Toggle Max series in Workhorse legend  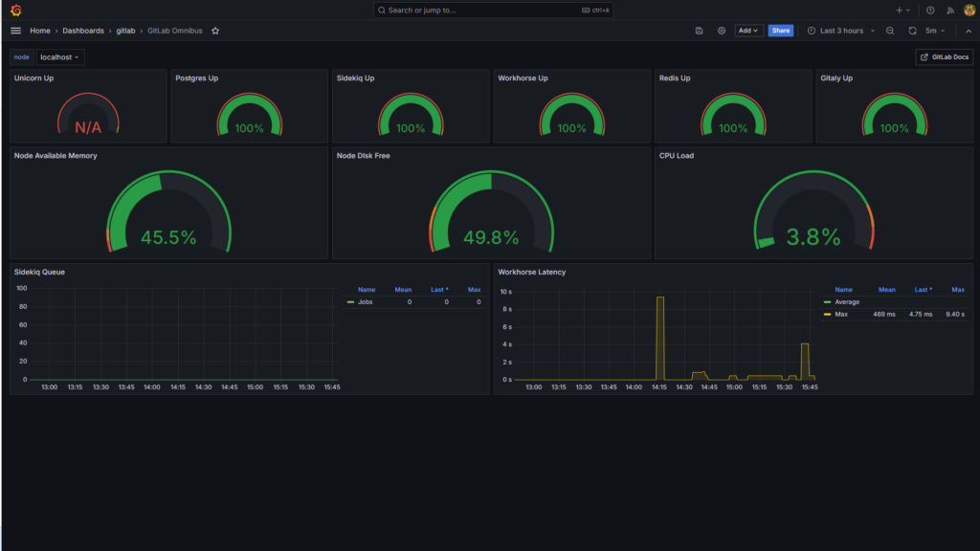(x=841, y=314)
